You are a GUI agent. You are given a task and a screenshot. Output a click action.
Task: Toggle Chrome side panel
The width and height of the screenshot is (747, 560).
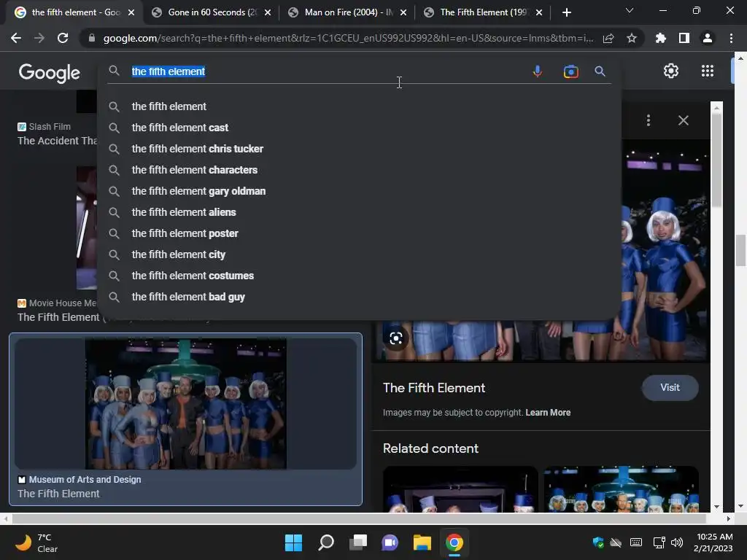tap(684, 38)
